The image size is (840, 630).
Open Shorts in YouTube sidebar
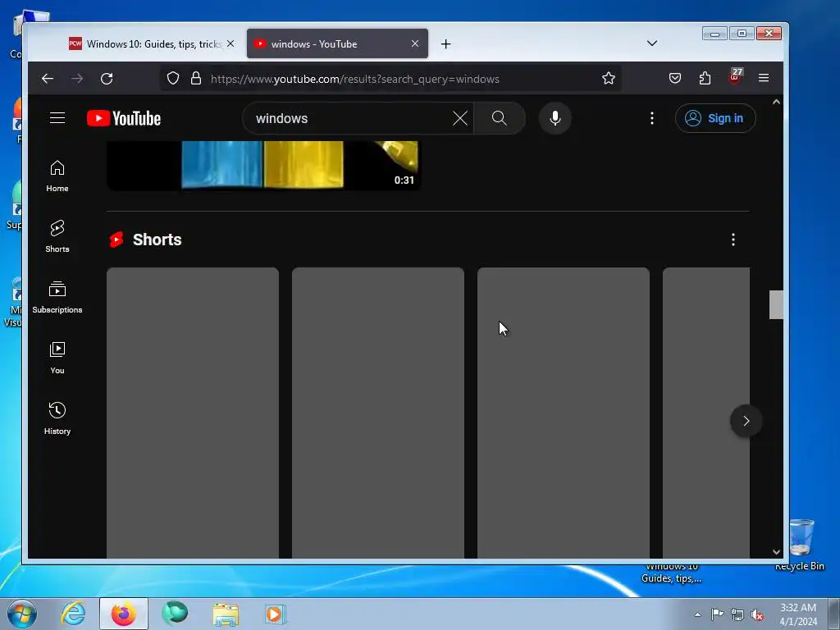tap(57, 236)
